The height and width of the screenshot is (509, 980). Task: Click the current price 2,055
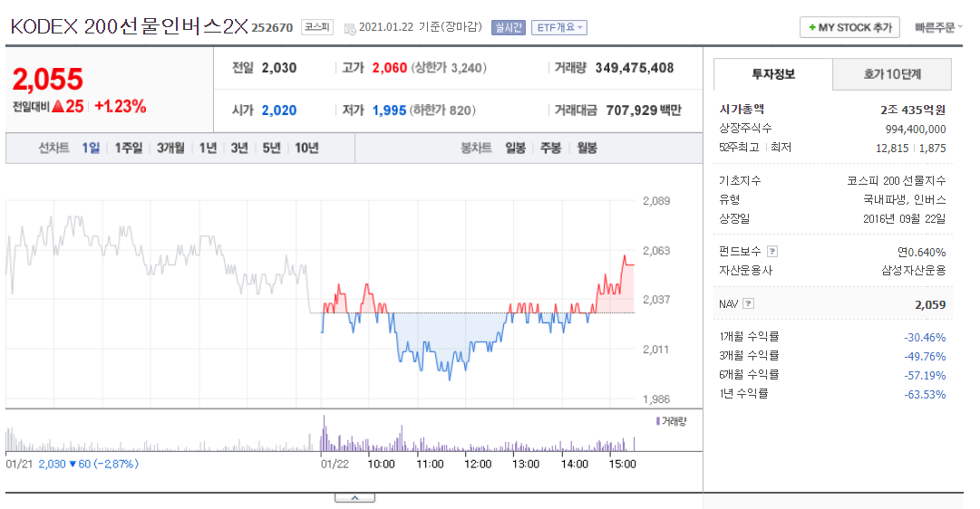pyautogui.click(x=47, y=80)
